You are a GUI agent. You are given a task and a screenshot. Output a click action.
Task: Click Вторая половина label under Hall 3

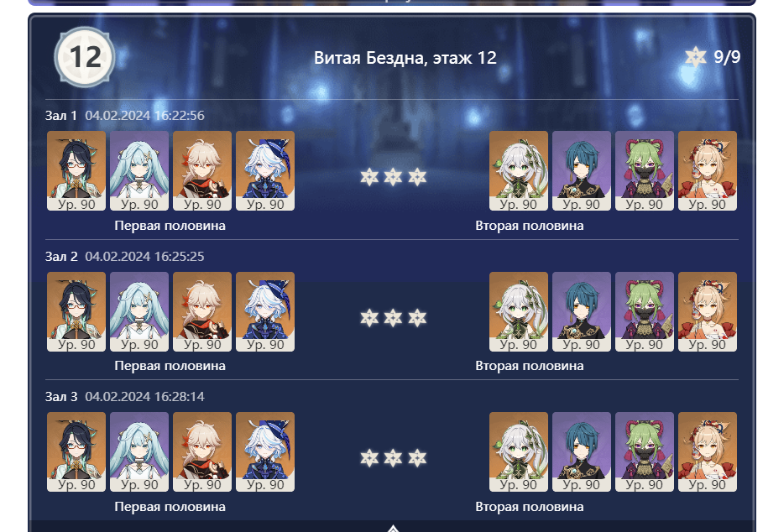coord(530,507)
